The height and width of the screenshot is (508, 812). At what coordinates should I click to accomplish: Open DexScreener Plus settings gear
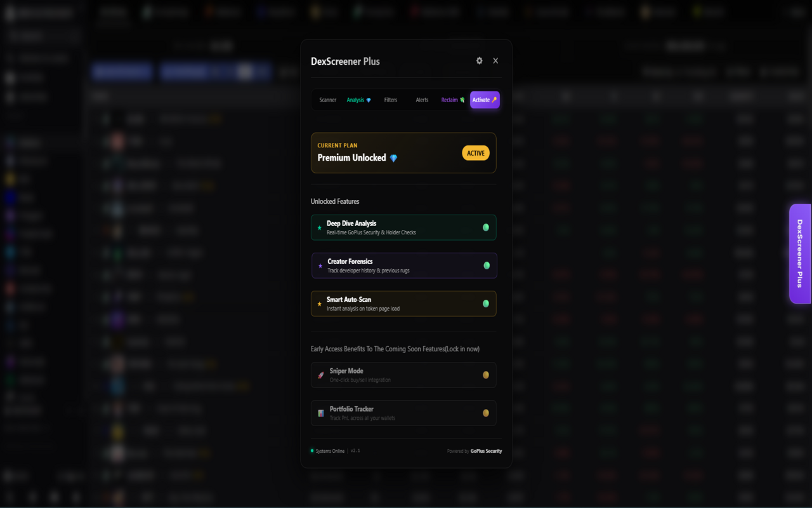(479, 61)
